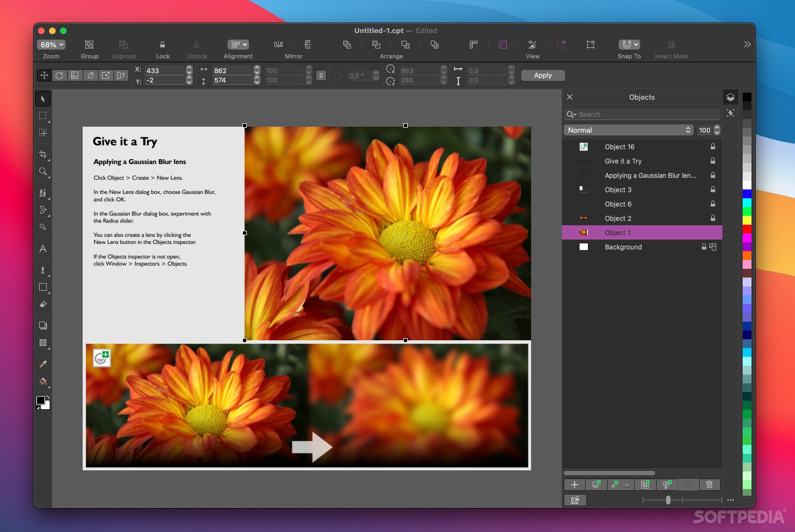Viewport: 795px width, 532px height.
Task: Click the Apply button
Action: coord(542,75)
